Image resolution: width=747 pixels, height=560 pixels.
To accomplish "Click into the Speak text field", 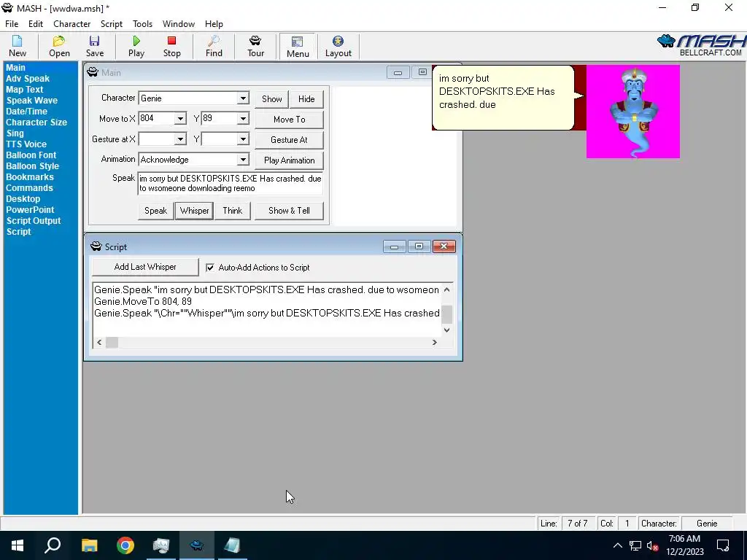I will (x=230, y=183).
